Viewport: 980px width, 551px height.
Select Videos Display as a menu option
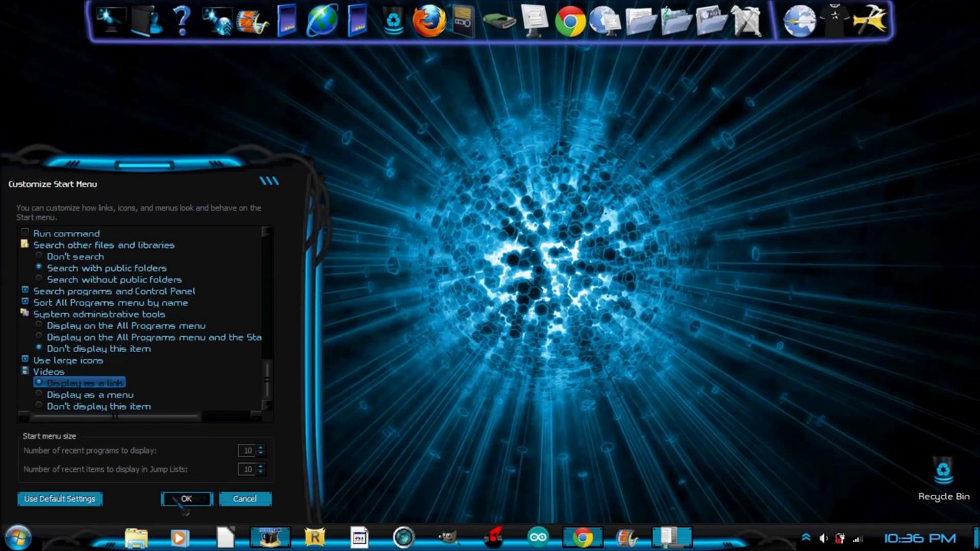(x=39, y=394)
